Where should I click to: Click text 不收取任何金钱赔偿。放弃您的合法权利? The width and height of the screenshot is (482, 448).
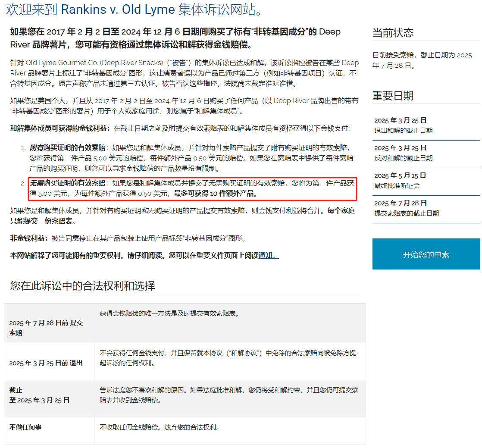pos(160,427)
